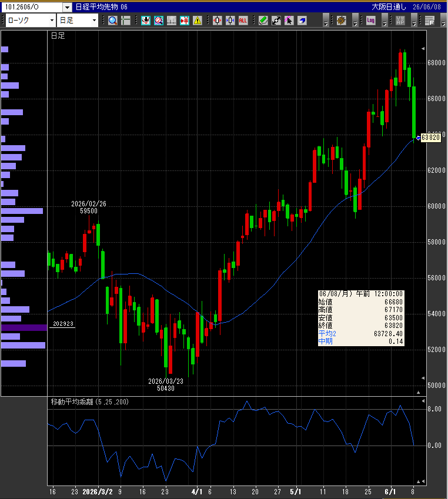Toggle the VWAP icon
The width and height of the screenshot is (448, 499).
400,21
